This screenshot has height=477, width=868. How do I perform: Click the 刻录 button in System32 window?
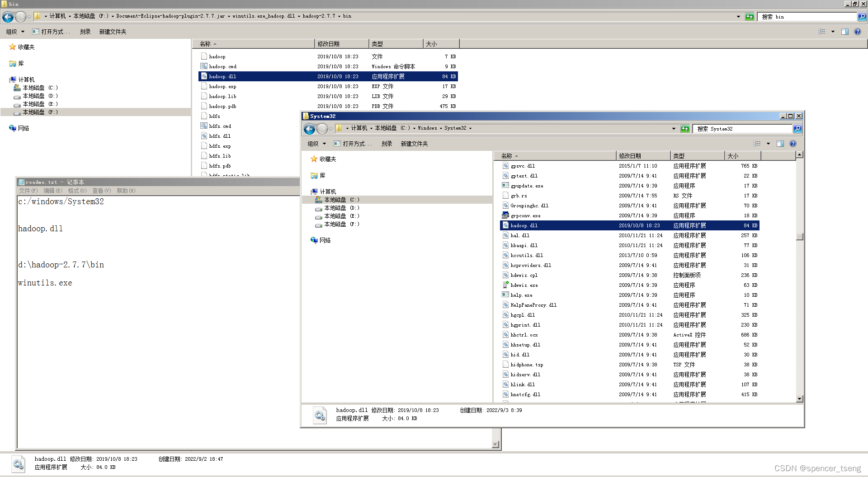[387, 144]
